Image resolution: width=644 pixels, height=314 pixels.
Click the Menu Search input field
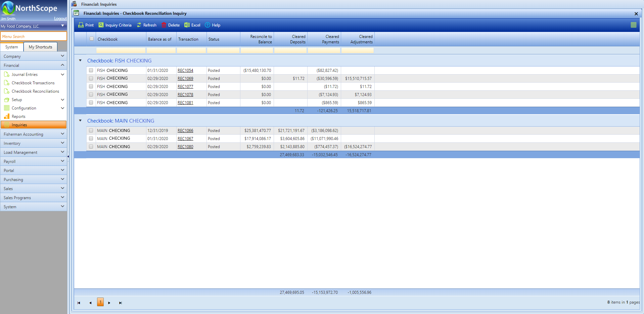click(x=33, y=36)
